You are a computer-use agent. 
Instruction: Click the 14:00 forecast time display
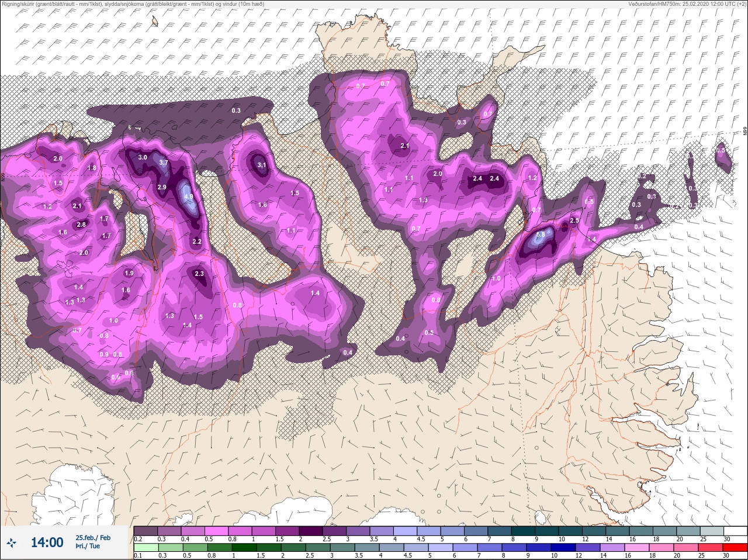[47, 542]
